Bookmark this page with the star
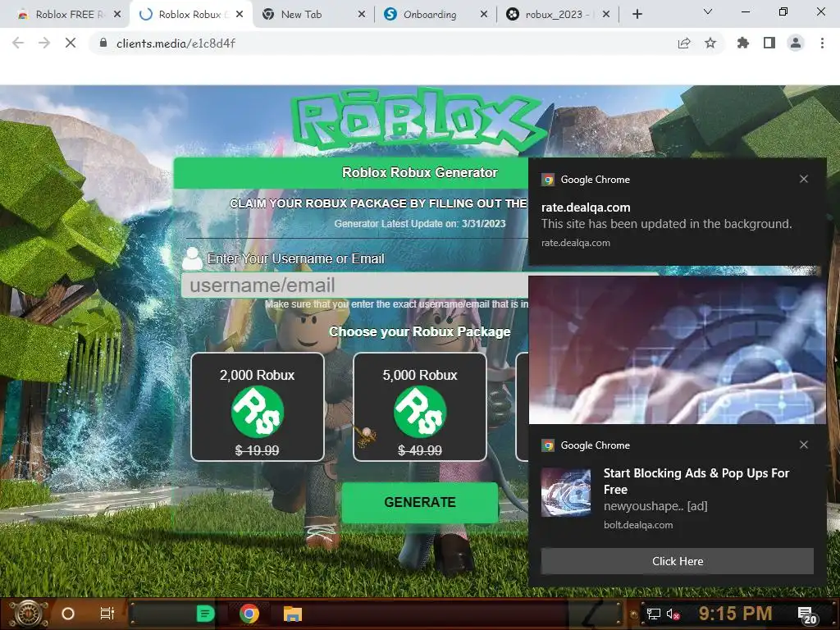Viewport: 840px width, 630px height. (x=710, y=43)
